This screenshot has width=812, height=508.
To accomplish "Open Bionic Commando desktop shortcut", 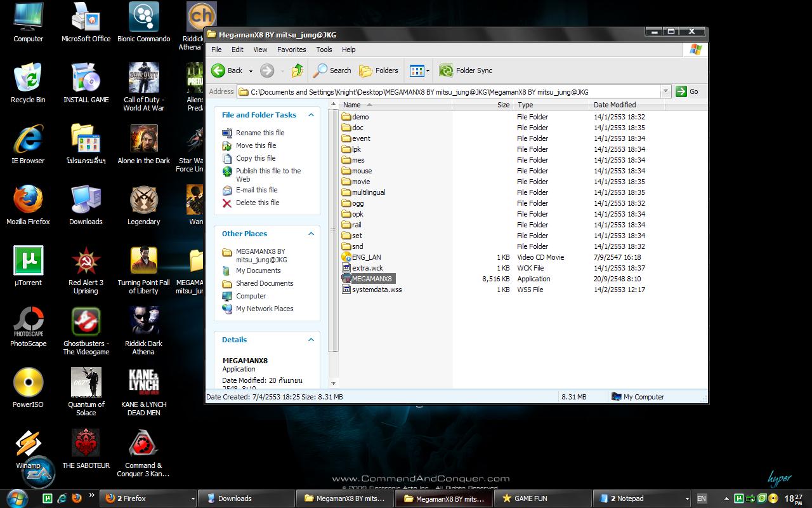I will [143, 22].
